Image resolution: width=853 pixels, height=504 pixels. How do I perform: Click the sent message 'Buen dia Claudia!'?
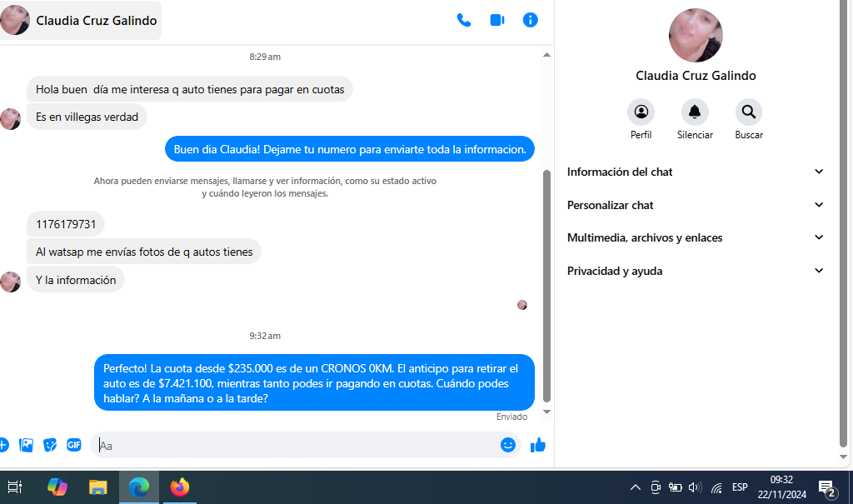coord(350,149)
